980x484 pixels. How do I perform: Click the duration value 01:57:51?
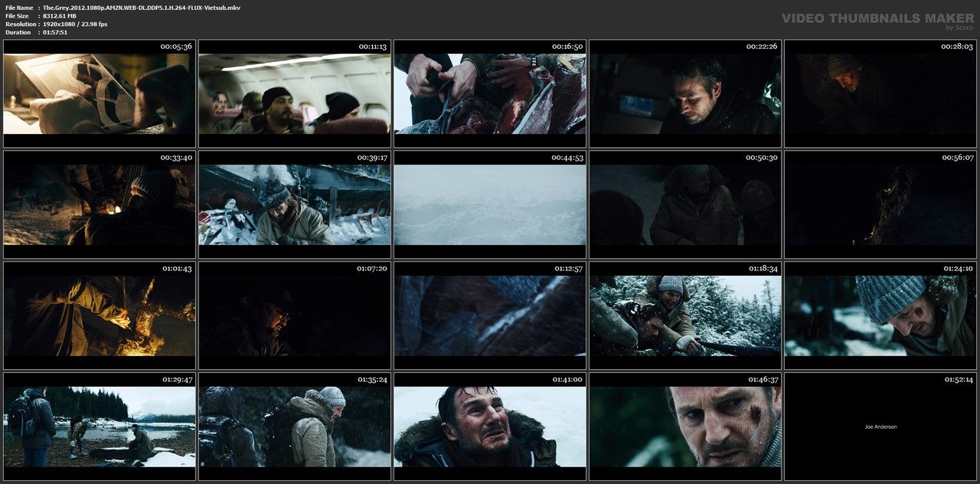55,32
